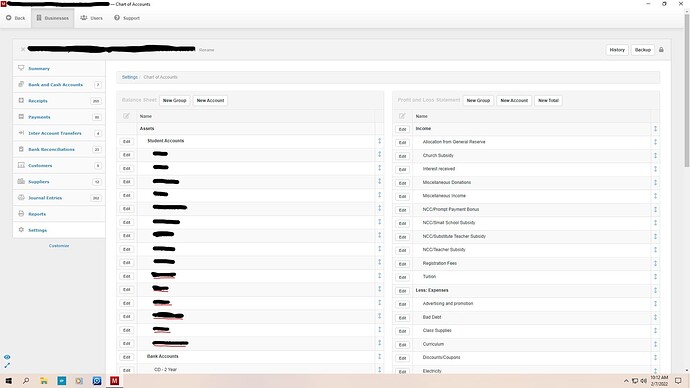690x388 pixels.
Task: Open File Explorer from the taskbar
Action: tap(44, 381)
